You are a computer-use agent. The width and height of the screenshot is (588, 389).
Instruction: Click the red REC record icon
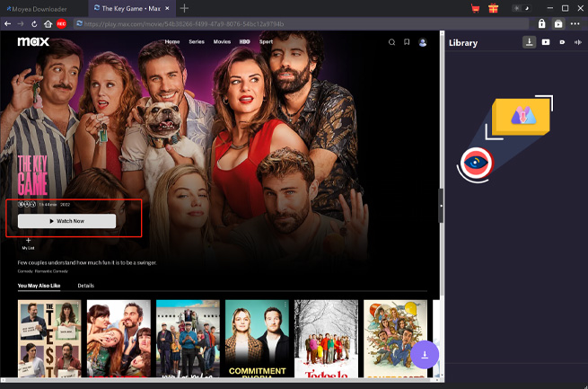coord(61,23)
